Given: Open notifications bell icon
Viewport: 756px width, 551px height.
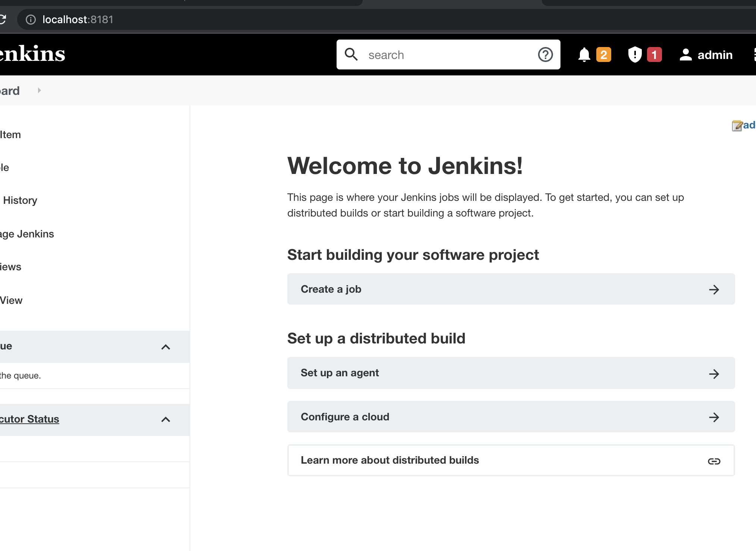Looking at the screenshot, I should point(584,55).
